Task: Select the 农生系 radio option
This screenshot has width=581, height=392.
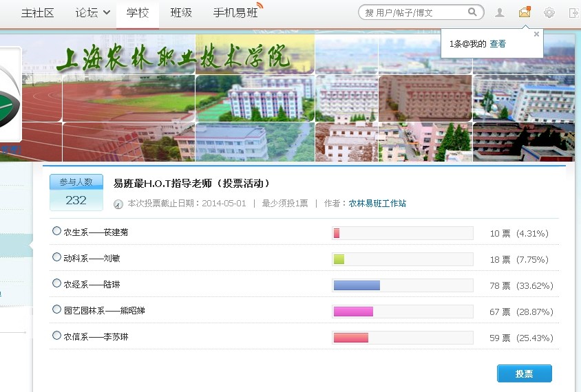Action: [56, 231]
